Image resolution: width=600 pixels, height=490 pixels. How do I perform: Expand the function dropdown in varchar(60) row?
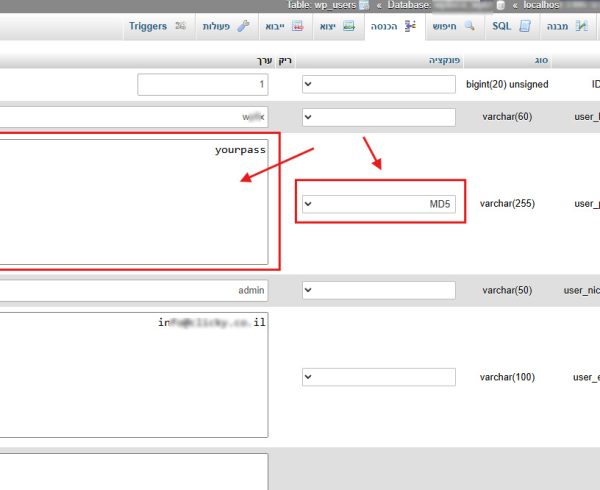(x=378, y=118)
